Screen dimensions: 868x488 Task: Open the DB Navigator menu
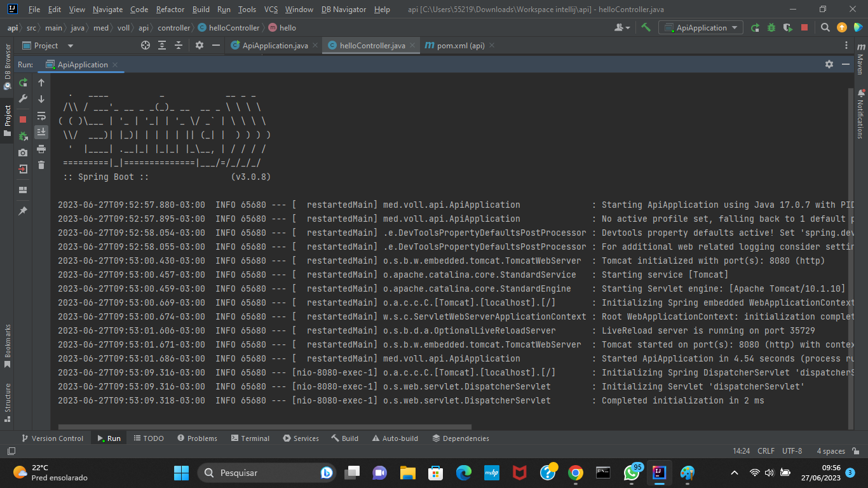[x=344, y=10]
